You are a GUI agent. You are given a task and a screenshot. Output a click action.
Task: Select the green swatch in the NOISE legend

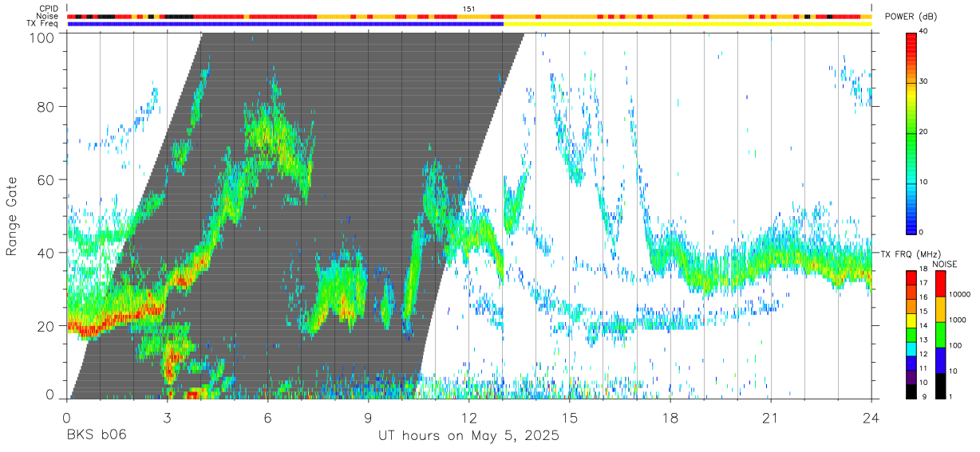[941, 334]
